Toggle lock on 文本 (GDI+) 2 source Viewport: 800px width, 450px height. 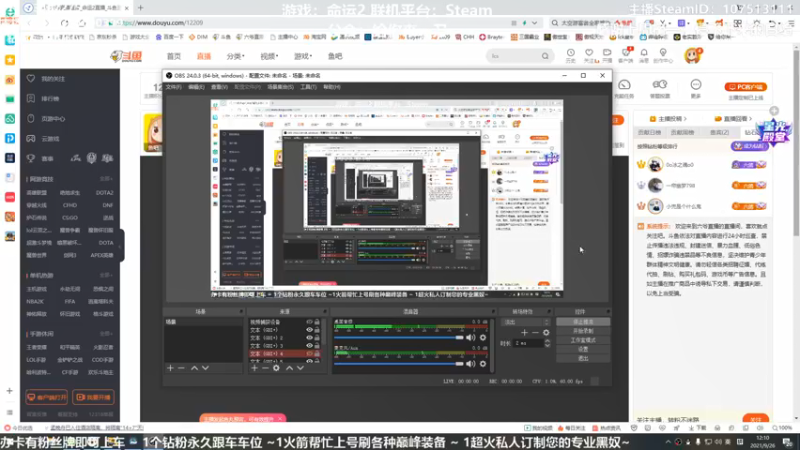click(x=317, y=338)
